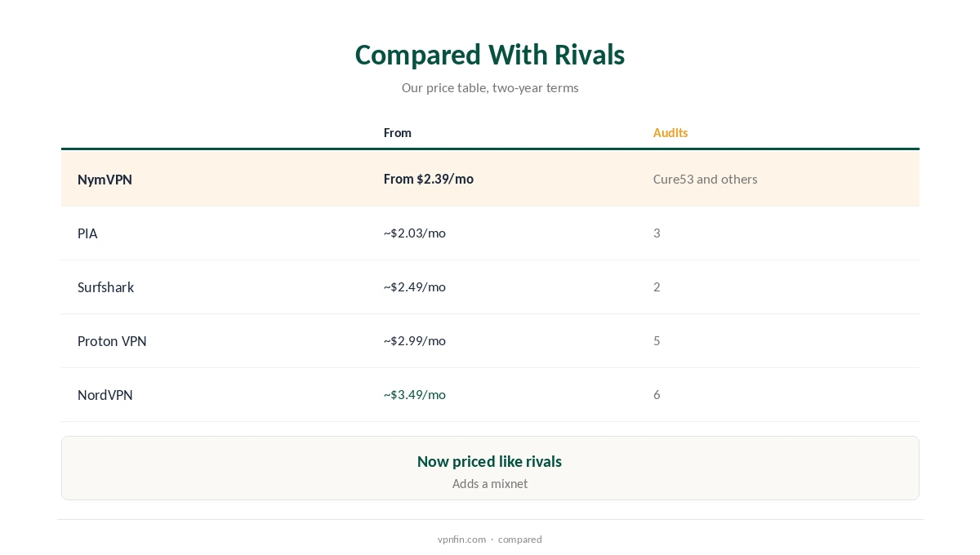This screenshot has width=980, height=555.
Task: Click the '~$2.99/mo' price cell
Action: 415,340
